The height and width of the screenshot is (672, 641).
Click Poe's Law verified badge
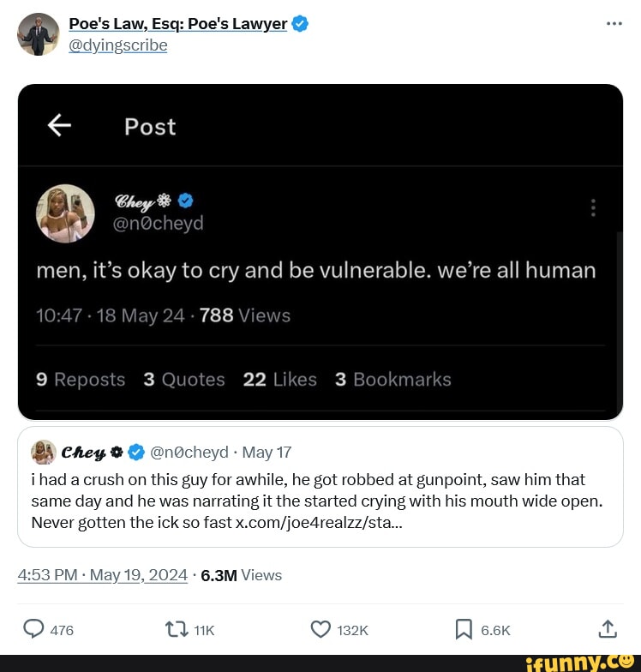[x=300, y=24]
